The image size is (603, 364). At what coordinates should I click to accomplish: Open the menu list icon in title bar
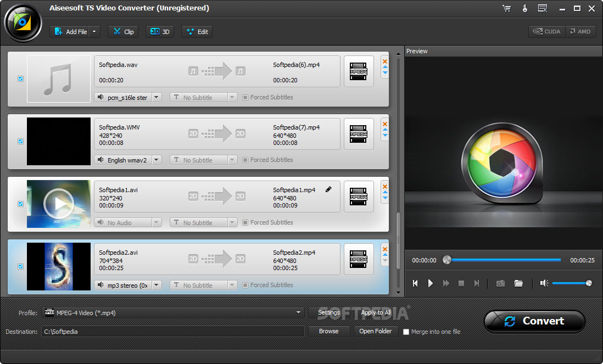click(x=543, y=8)
